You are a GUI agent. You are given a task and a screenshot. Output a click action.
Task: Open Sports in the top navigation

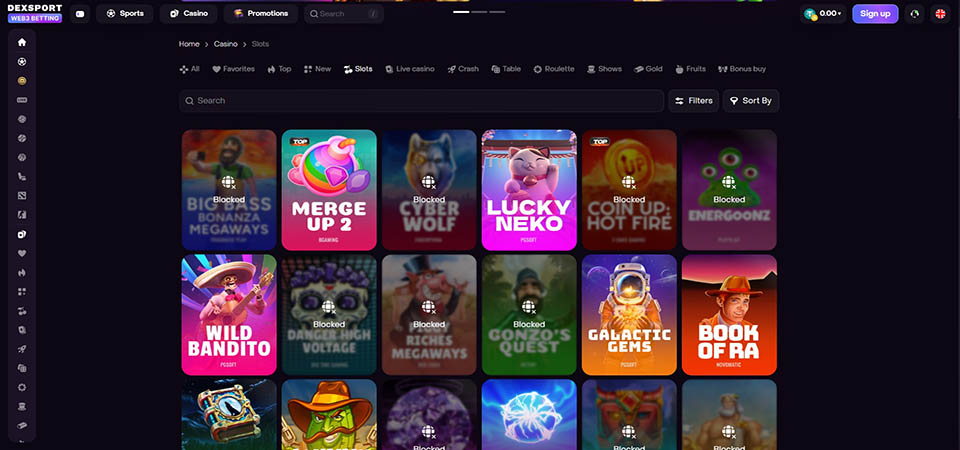tap(125, 13)
